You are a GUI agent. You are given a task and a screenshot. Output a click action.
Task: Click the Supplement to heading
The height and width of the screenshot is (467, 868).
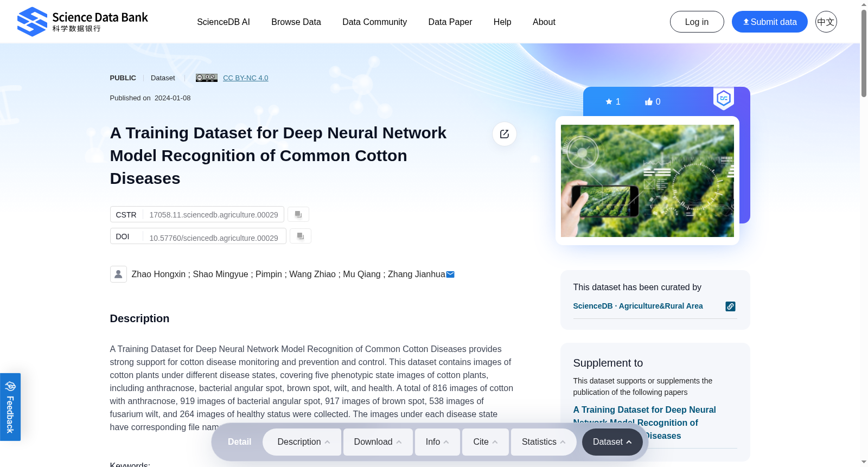pyautogui.click(x=608, y=363)
